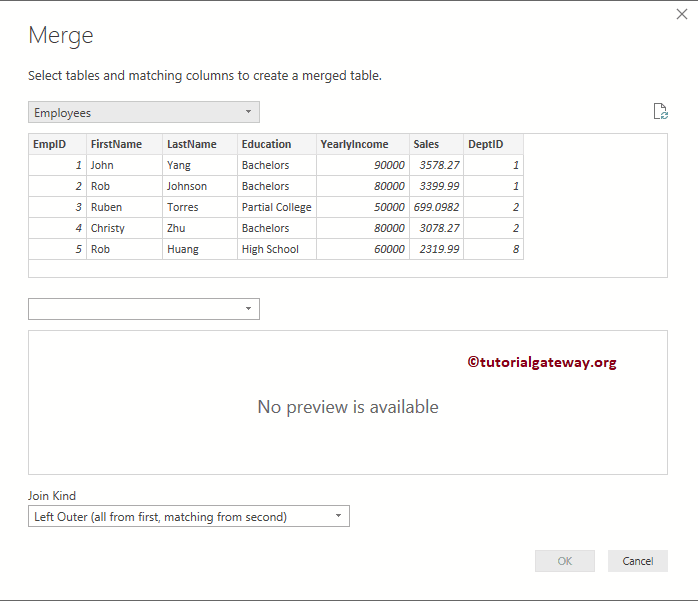Image resolution: width=698 pixels, height=601 pixels.
Task: Click the YearlyIncome cell 50000
Action: (x=363, y=207)
